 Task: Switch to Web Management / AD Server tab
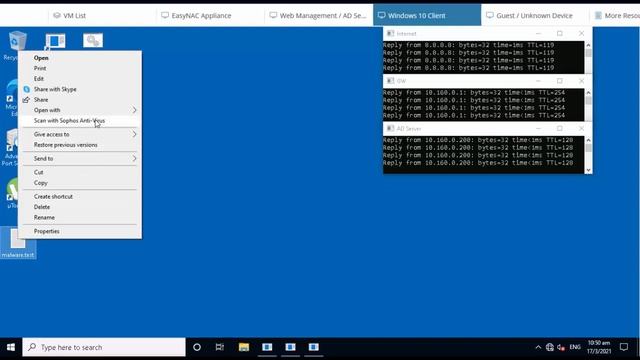click(x=318, y=16)
